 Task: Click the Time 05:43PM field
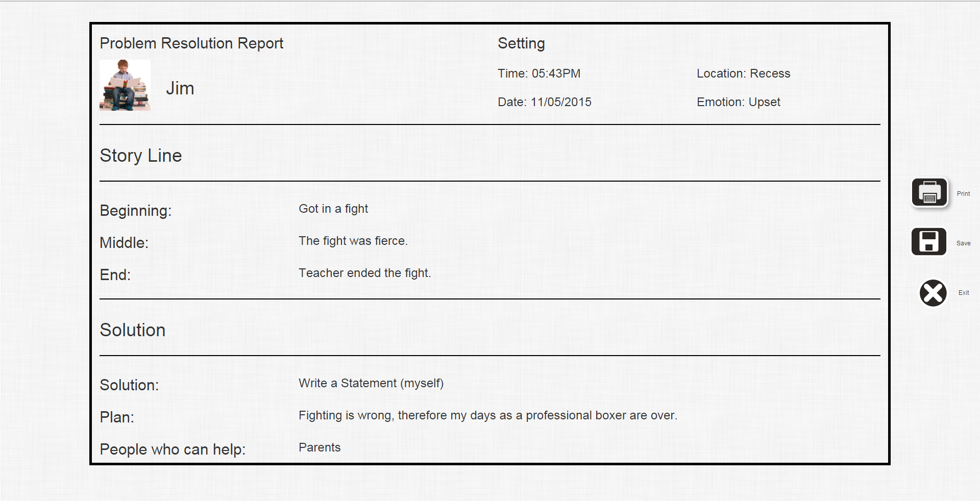[539, 73]
